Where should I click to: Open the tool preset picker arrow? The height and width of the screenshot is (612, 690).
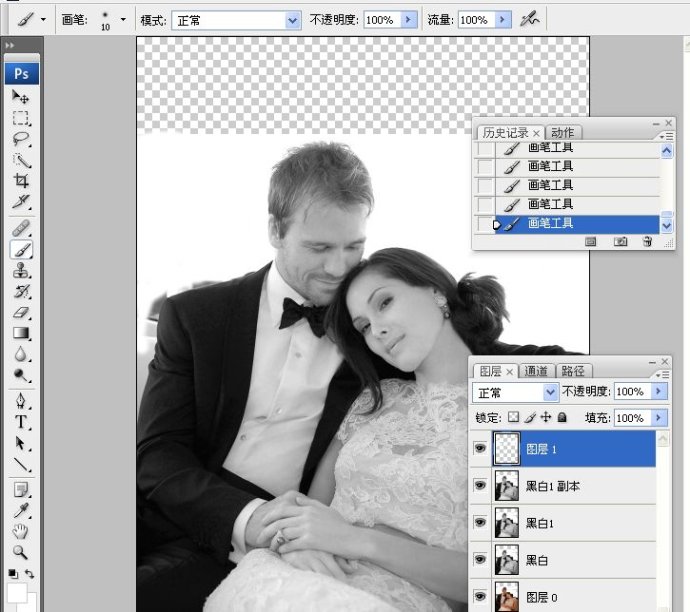tap(43, 20)
